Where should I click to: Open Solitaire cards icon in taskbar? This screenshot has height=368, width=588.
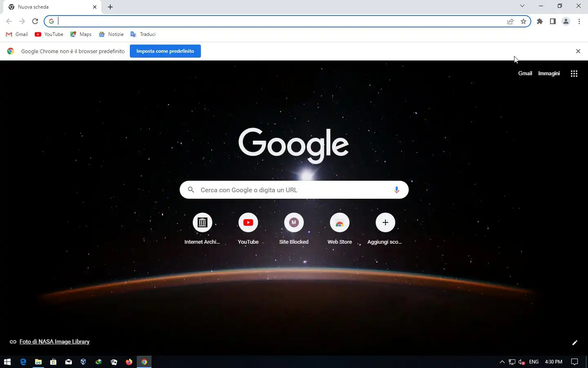pos(114,362)
